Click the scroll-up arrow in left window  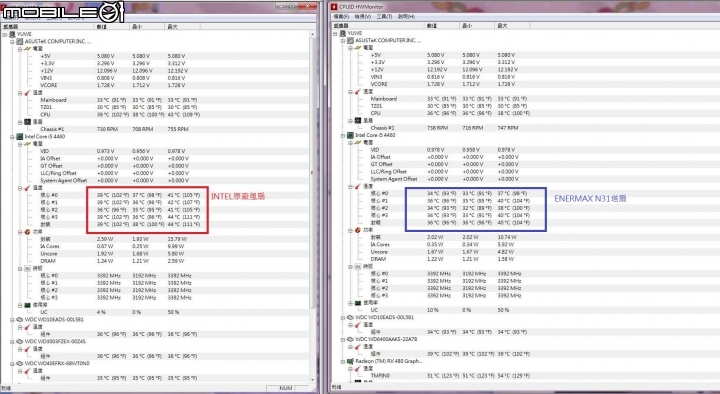pyautogui.click(x=313, y=34)
